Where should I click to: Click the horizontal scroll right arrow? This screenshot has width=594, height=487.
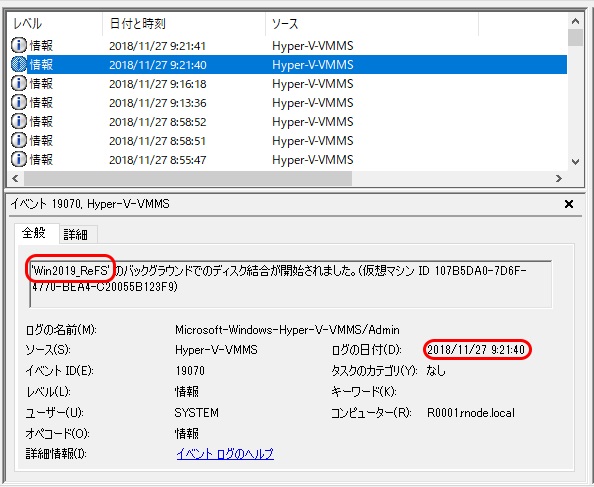point(559,178)
